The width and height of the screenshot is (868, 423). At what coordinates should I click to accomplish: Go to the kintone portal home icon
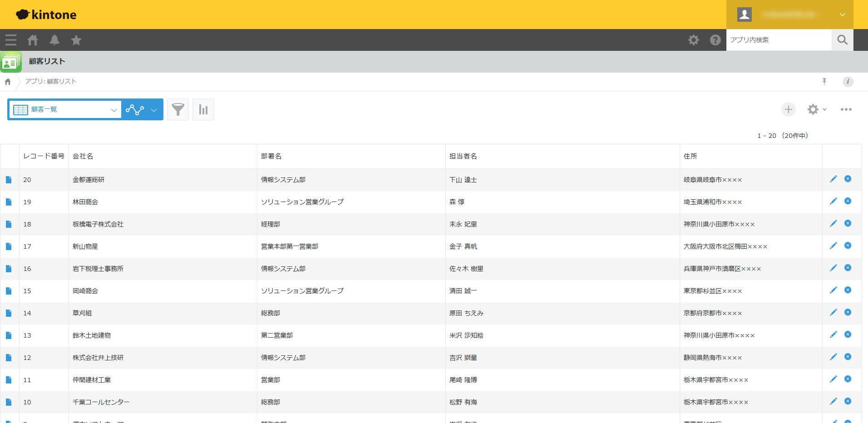32,40
